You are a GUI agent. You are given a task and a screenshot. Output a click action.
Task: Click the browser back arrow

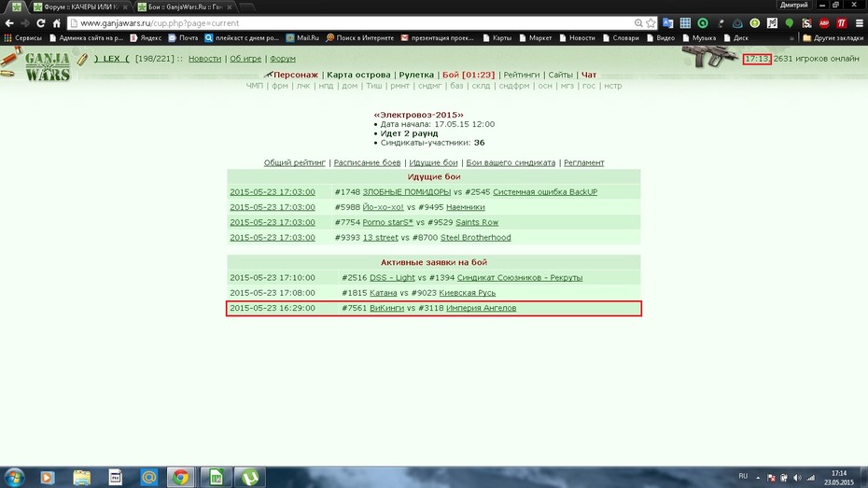point(9,23)
